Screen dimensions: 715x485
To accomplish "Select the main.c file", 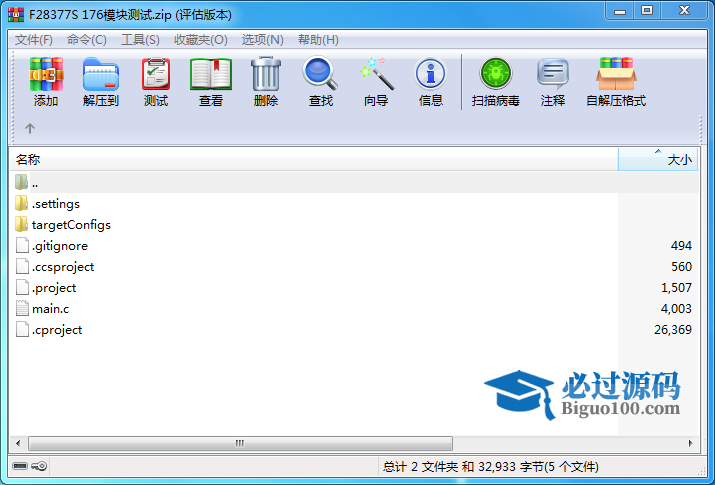I will tap(50, 309).
